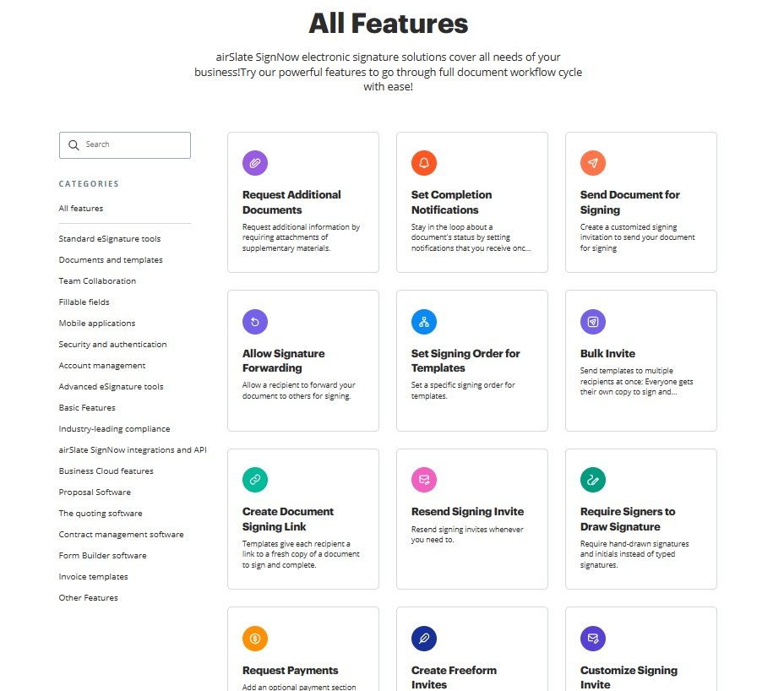Go to the Security and authentication category

pyautogui.click(x=112, y=345)
